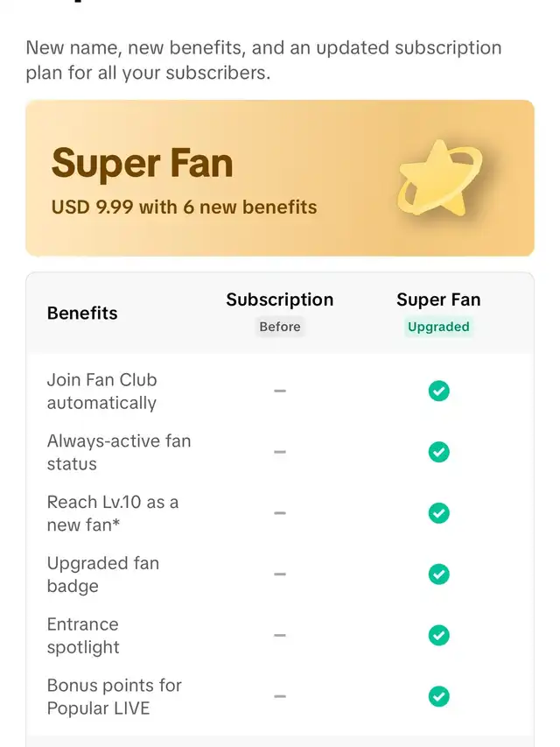The image size is (560, 747).
Task: Click the dash beside Entrance spotlight
Action: pyautogui.click(x=280, y=636)
